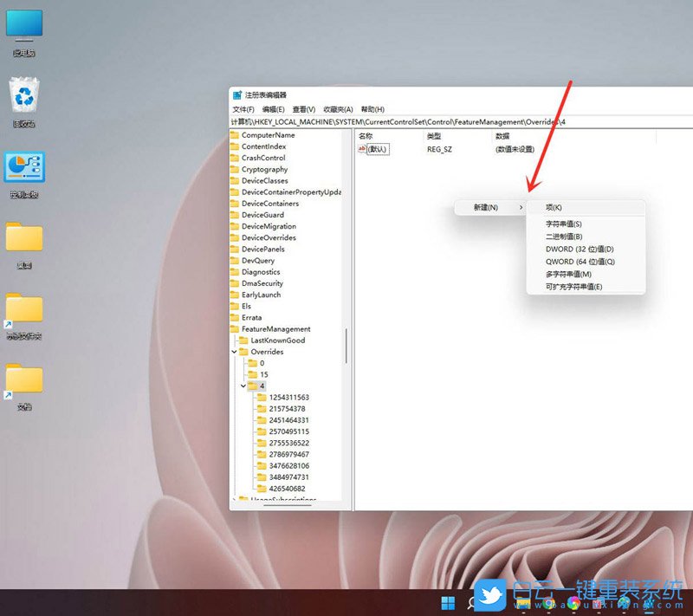
Task: Collapse the key named 4
Action: pos(243,386)
